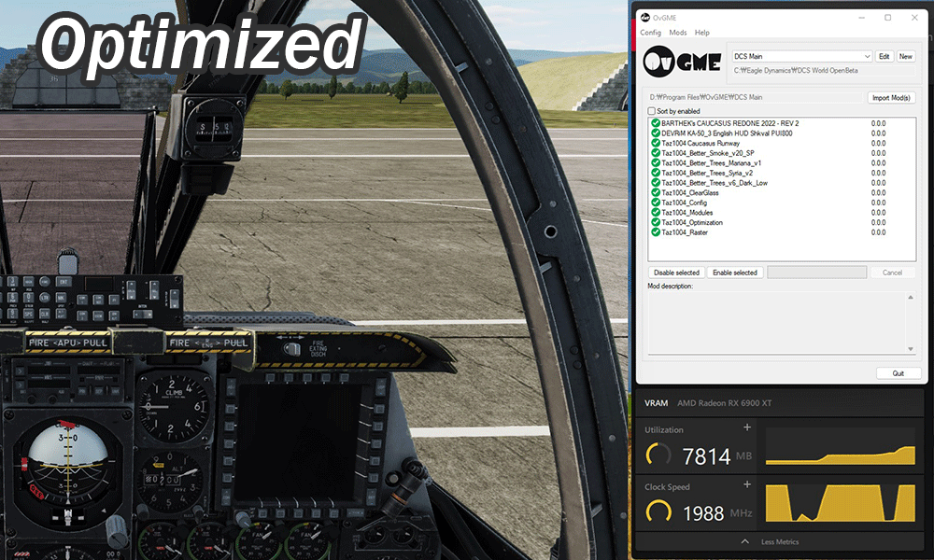Click the Clock Speed gauge icon
The width and height of the screenshot is (934, 560).
(658, 511)
